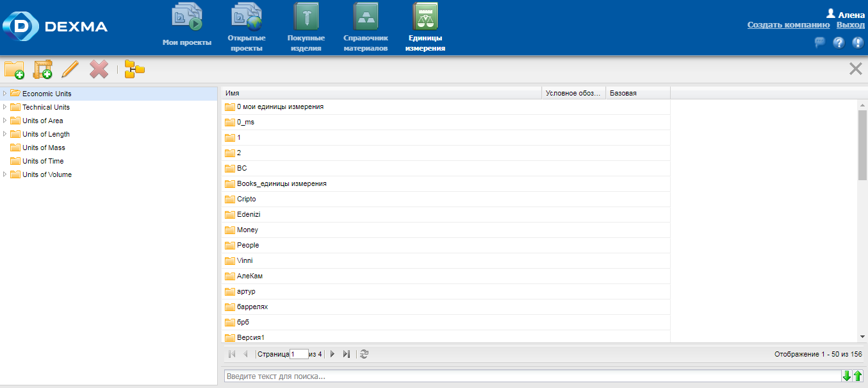Click the Выход logout link

pyautogui.click(x=851, y=25)
